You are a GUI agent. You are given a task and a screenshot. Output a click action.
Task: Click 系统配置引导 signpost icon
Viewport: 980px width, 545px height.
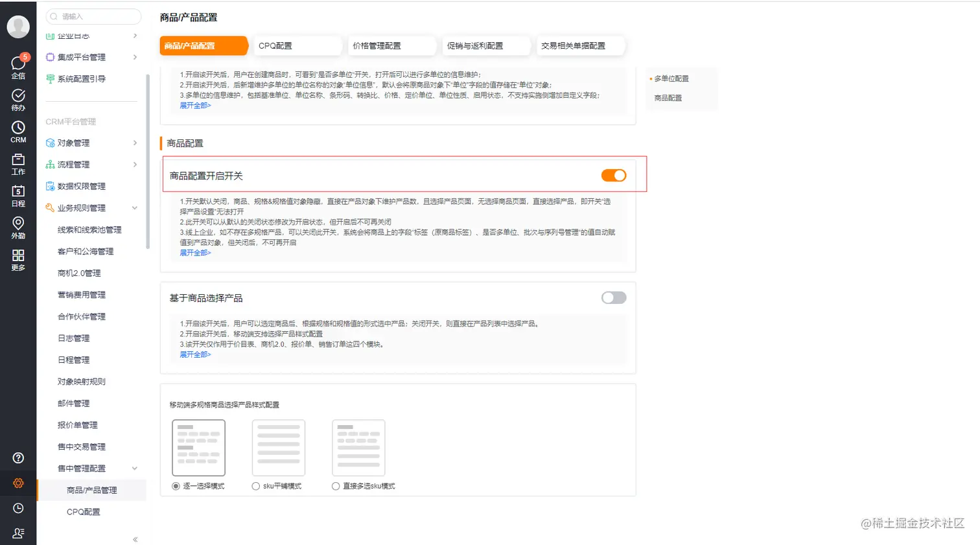(x=50, y=78)
